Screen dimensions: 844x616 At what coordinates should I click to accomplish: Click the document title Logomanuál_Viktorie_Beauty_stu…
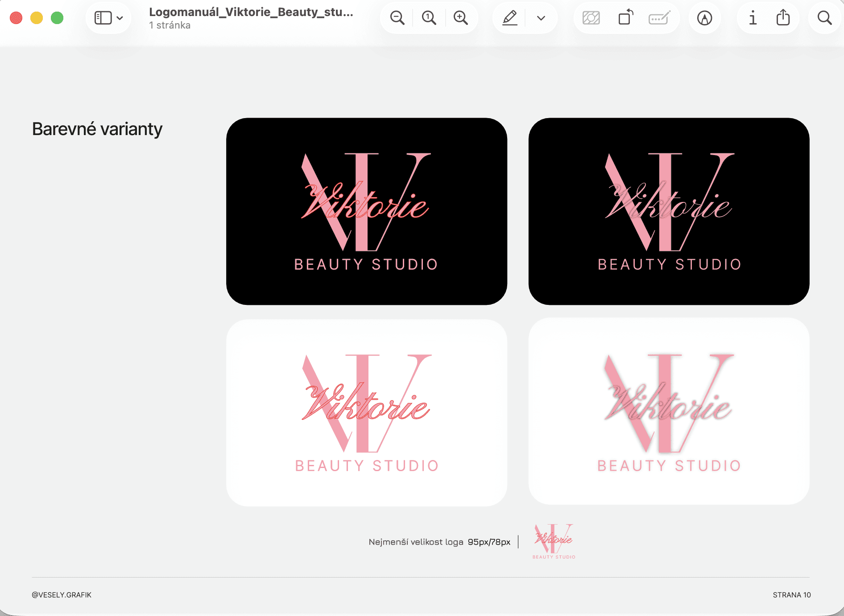(x=251, y=12)
